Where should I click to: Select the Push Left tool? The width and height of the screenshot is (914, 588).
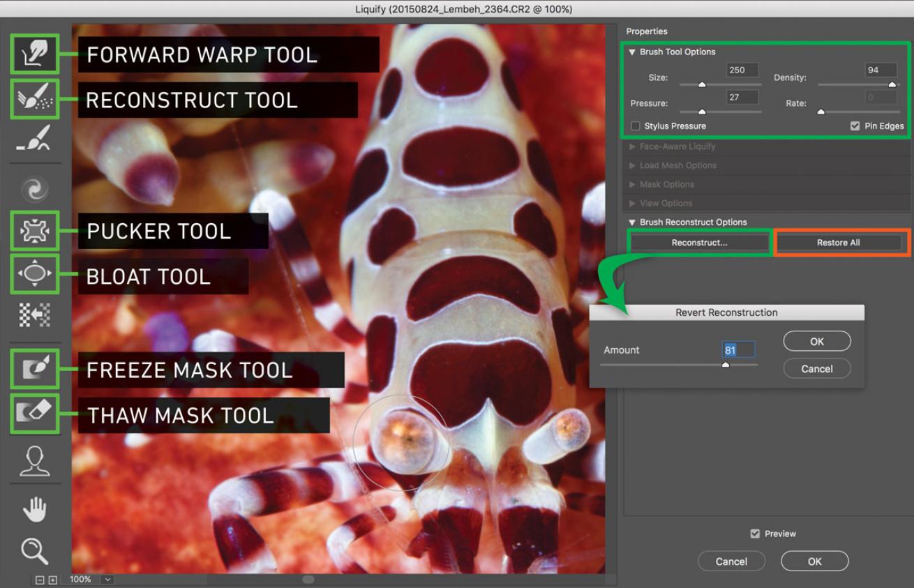point(34,316)
